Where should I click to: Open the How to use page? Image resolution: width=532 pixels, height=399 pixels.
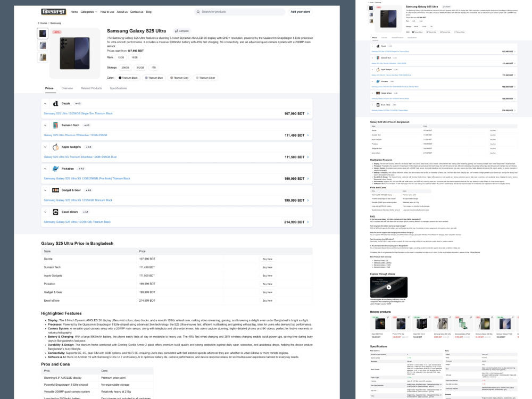click(107, 12)
